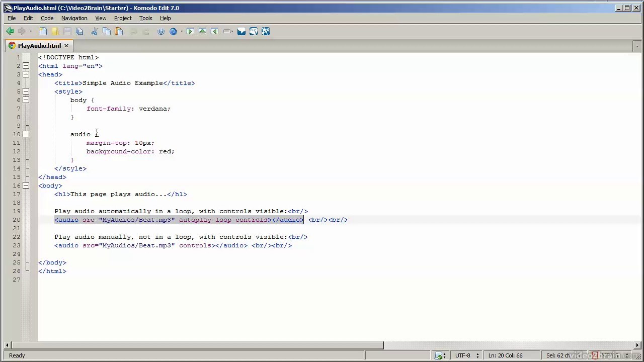
Task: Open the File menu
Action: [x=12, y=18]
